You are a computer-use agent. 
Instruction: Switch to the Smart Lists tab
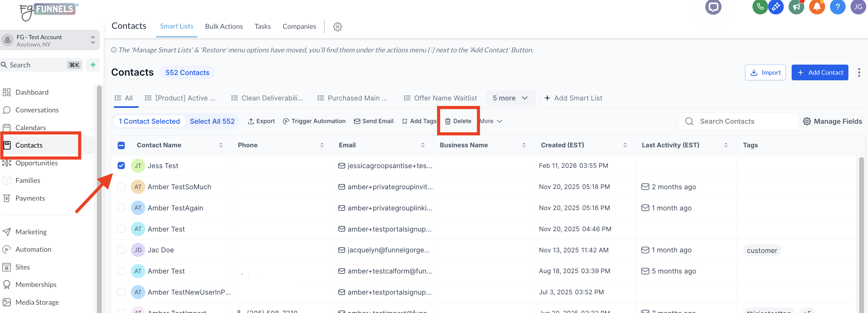coord(177,26)
